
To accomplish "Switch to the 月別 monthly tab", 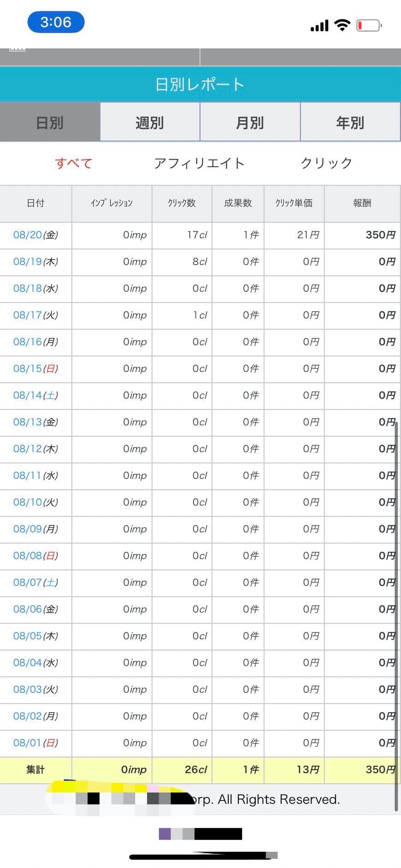I will point(250,123).
